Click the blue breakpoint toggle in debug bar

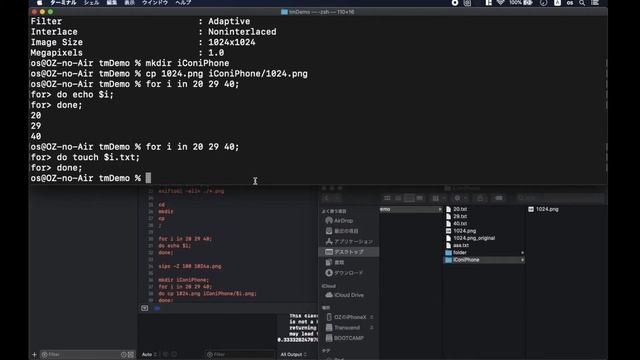pyautogui.click(x=157, y=308)
